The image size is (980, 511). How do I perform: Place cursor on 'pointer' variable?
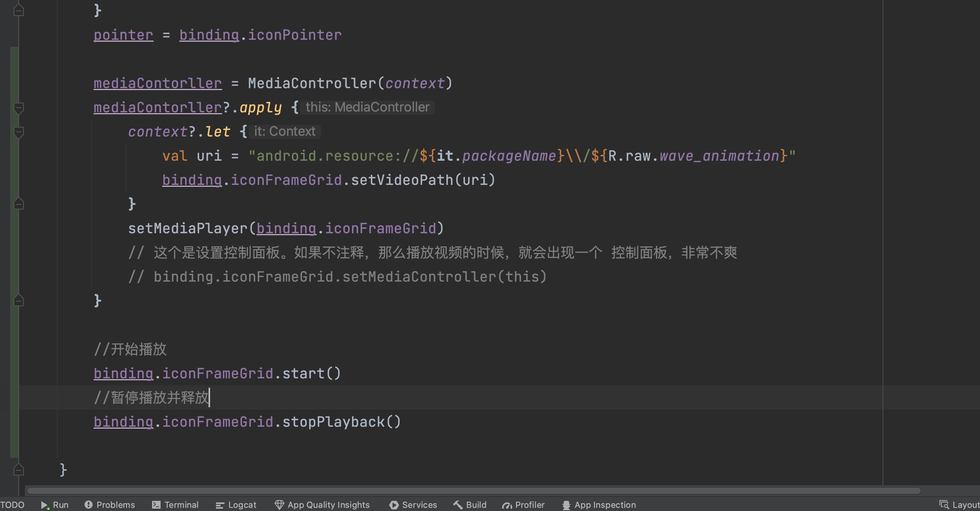click(x=123, y=35)
